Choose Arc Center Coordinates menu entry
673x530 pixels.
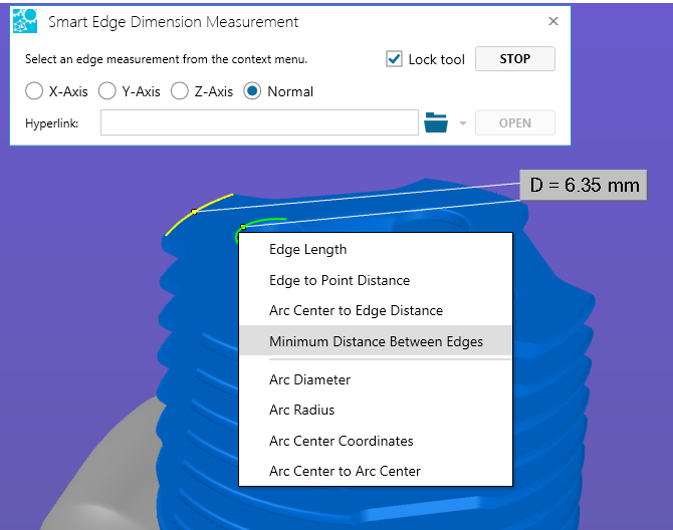point(376,441)
